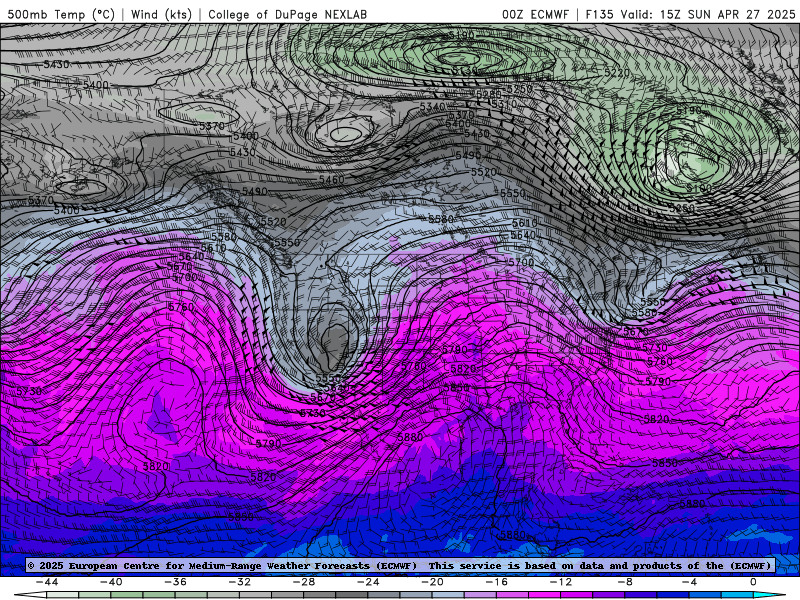Click the -36 color scale label
800x600 pixels.
176,582
